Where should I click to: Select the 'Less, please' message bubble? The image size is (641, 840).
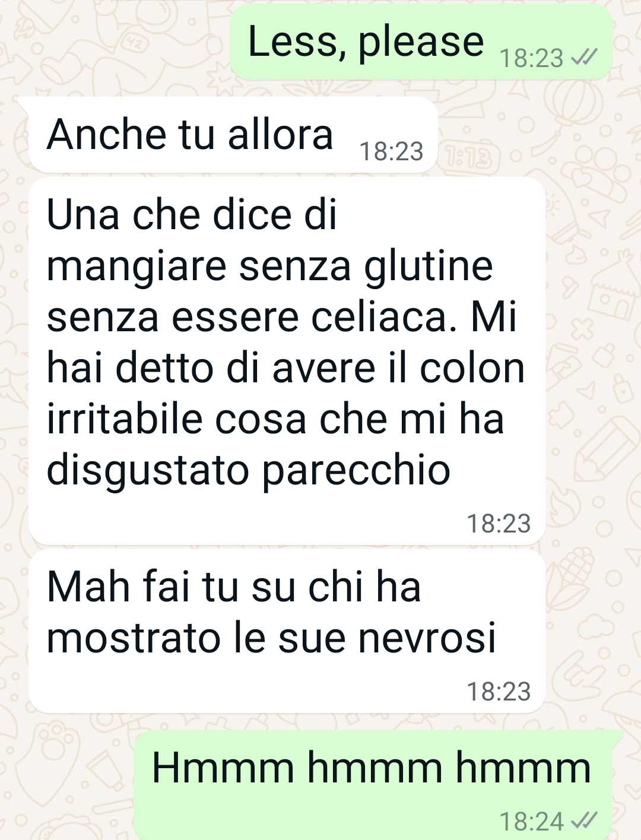pyautogui.click(x=421, y=43)
